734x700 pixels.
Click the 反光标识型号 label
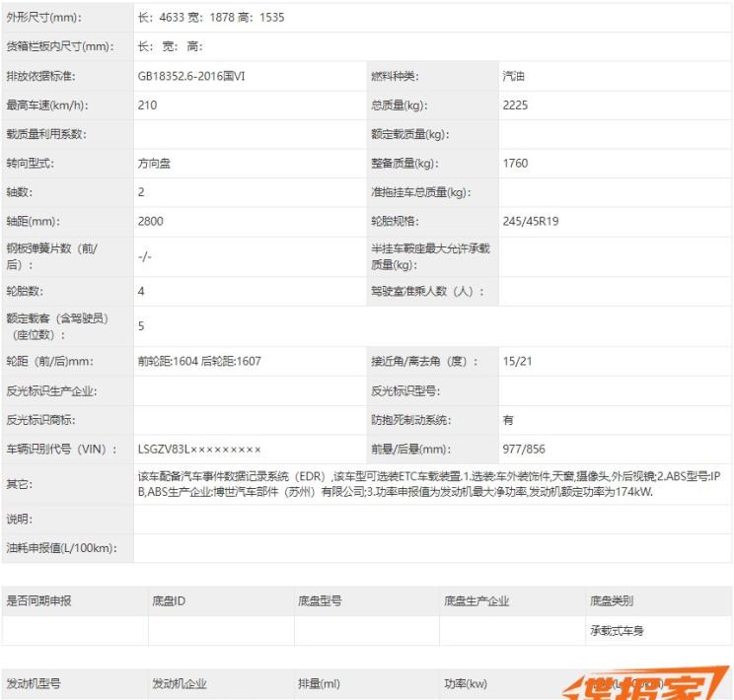click(405, 390)
